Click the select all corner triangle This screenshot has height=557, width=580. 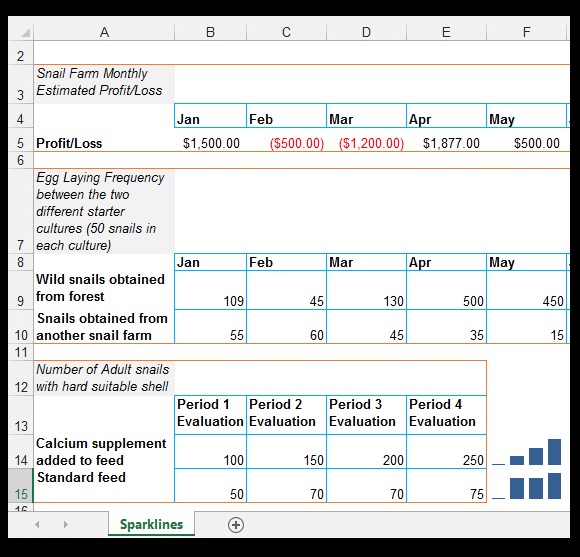tap(25, 33)
